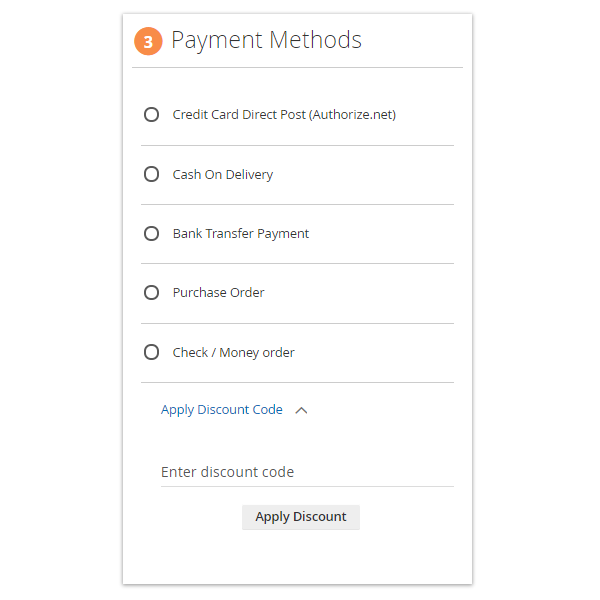Select the Purchase Order radio button

[x=152, y=293]
